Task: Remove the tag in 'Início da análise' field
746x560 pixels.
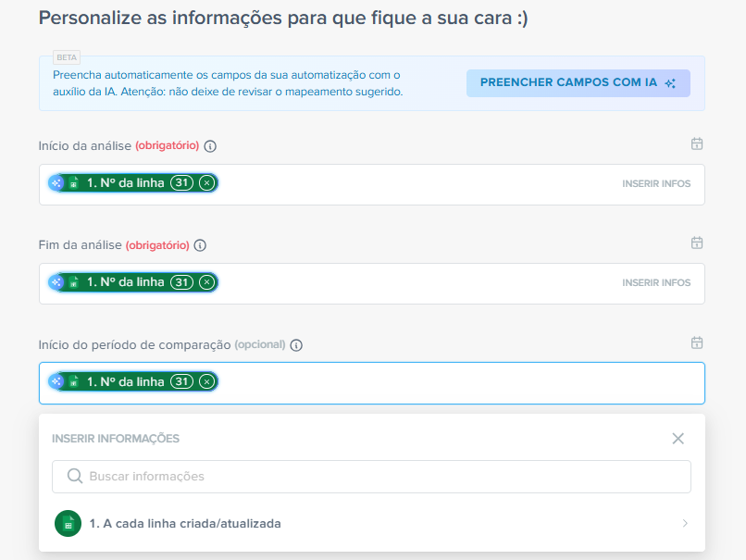Action: (x=206, y=183)
